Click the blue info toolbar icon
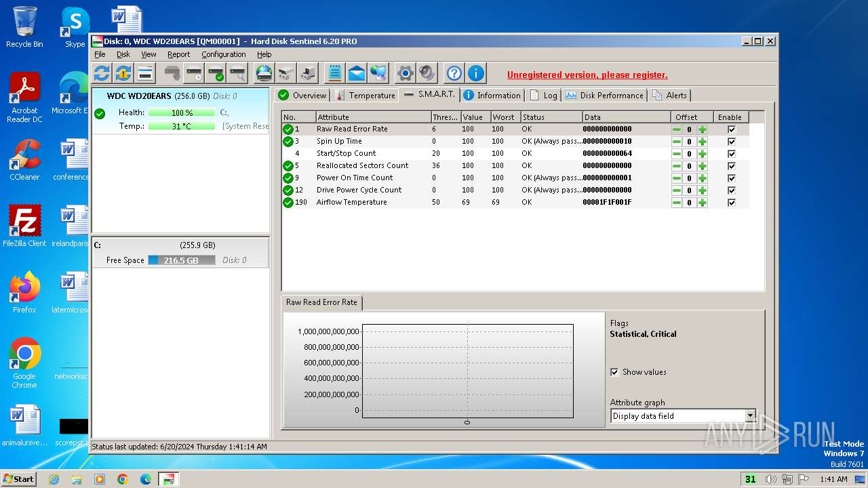Image resolution: width=868 pixels, height=488 pixels. (x=476, y=73)
